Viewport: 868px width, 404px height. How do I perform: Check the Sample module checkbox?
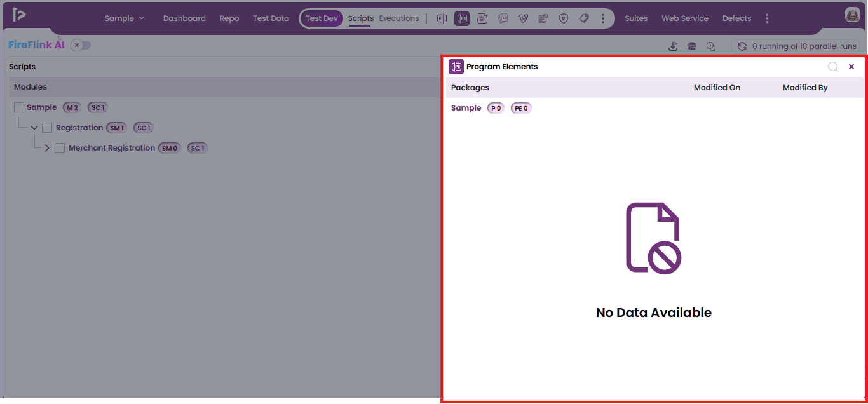click(19, 107)
